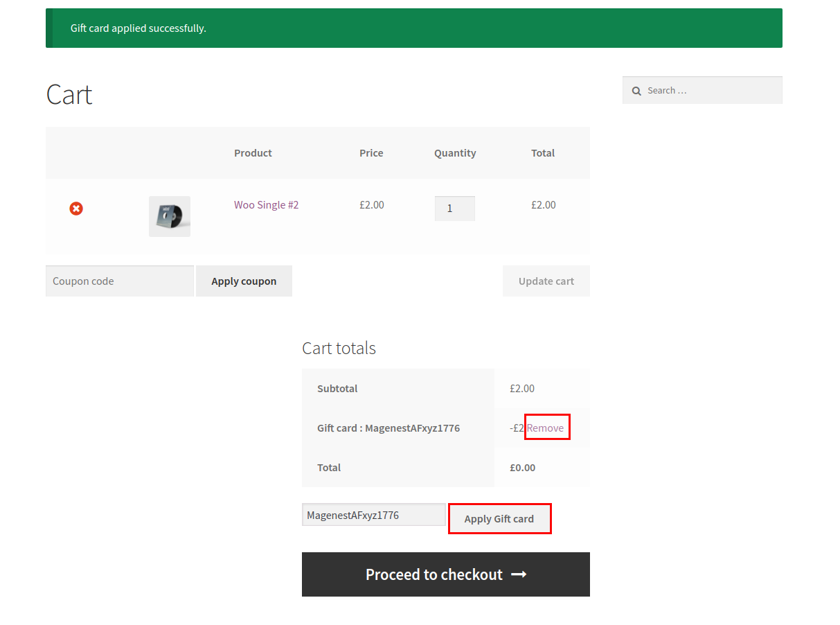The height and width of the screenshot is (625, 840).
Task: Select the gift card code input field
Action: pos(373,515)
